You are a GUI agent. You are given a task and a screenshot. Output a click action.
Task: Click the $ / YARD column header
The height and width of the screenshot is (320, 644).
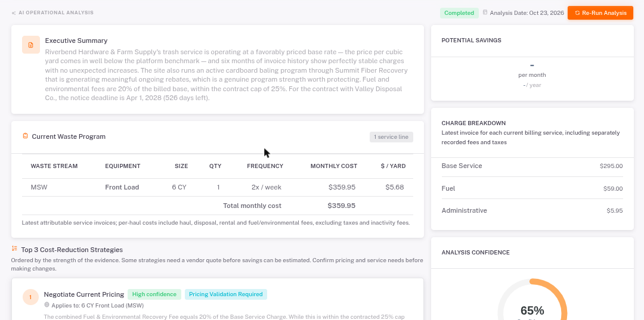coord(393,166)
